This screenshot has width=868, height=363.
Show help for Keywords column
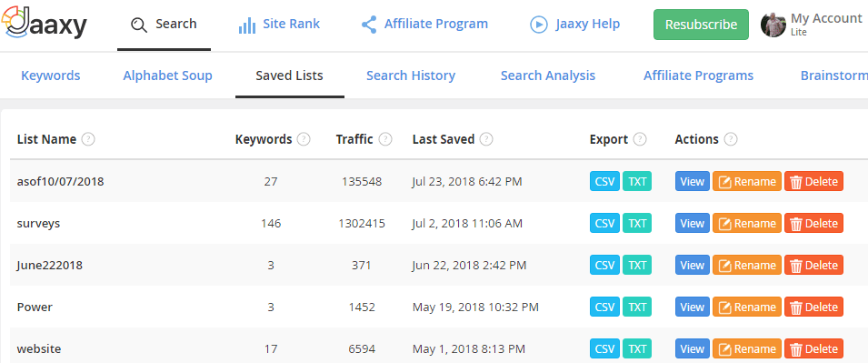pos(304,139)
